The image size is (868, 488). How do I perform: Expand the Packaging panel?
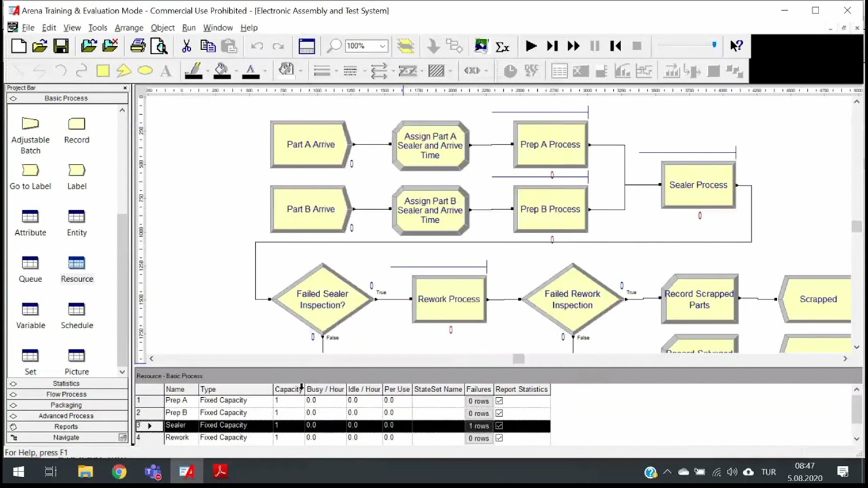(x=66, y=405)
